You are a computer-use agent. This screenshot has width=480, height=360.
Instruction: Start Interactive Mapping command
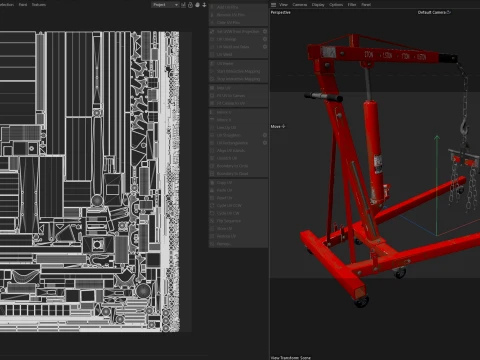point(238,71)
